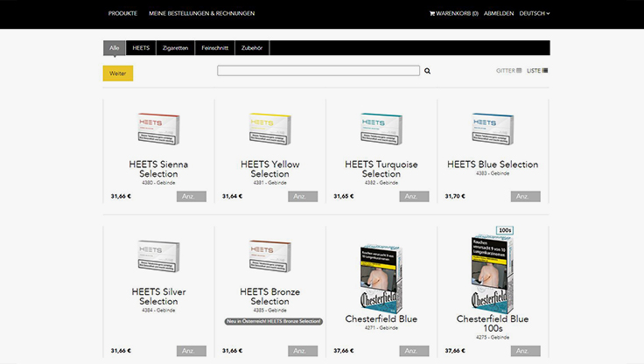Image resolution: width=644 pixels, height=364 pixels.
Task: Click the HEETS Silver Selection title
Action: 158,297
